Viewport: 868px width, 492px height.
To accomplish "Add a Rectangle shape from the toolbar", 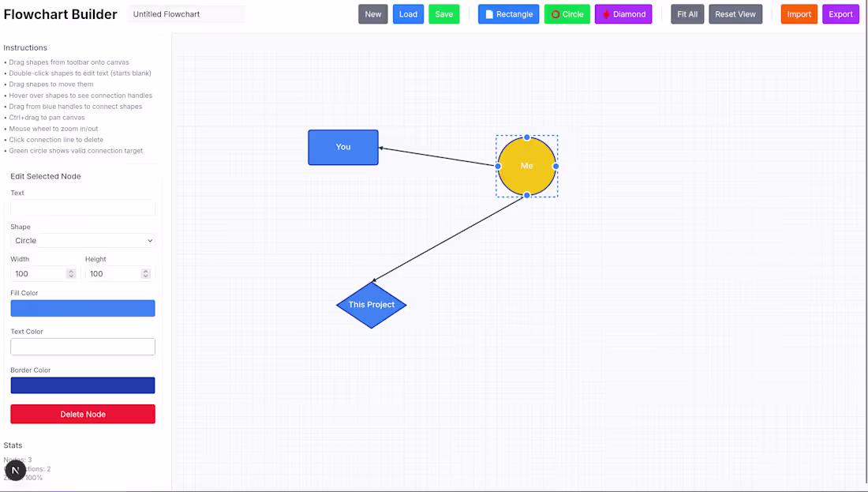I will click(508, 14).
